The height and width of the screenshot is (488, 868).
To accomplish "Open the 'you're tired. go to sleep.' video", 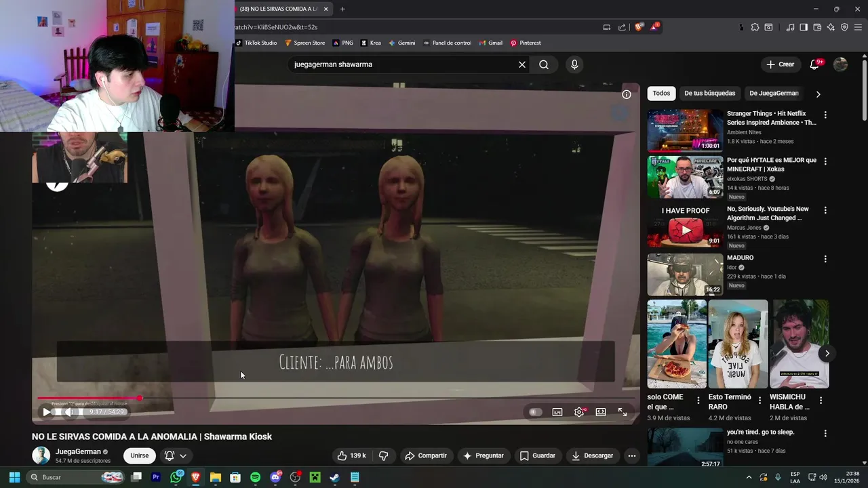I will pos(685,447).
